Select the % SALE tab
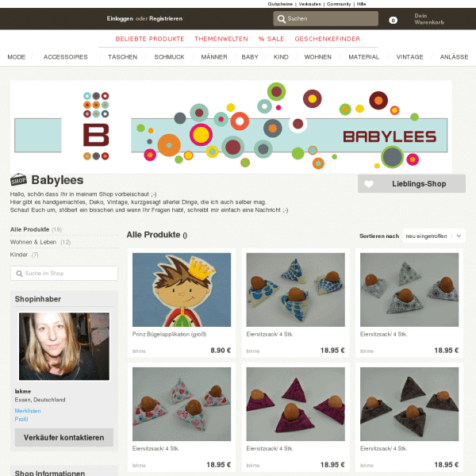476x476 pixels. coord(271,39)
